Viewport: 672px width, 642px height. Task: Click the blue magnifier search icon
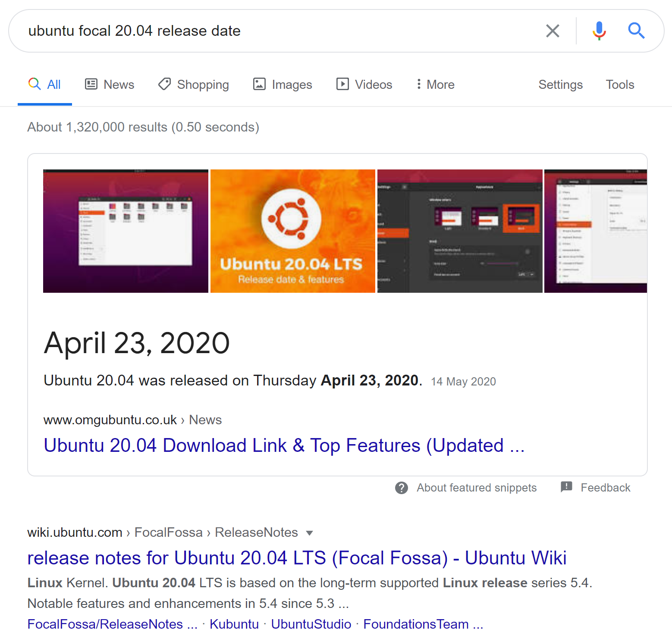coord(636,31)
